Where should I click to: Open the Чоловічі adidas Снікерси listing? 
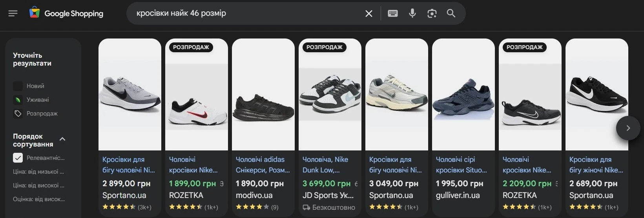click(x=263, y=165)
